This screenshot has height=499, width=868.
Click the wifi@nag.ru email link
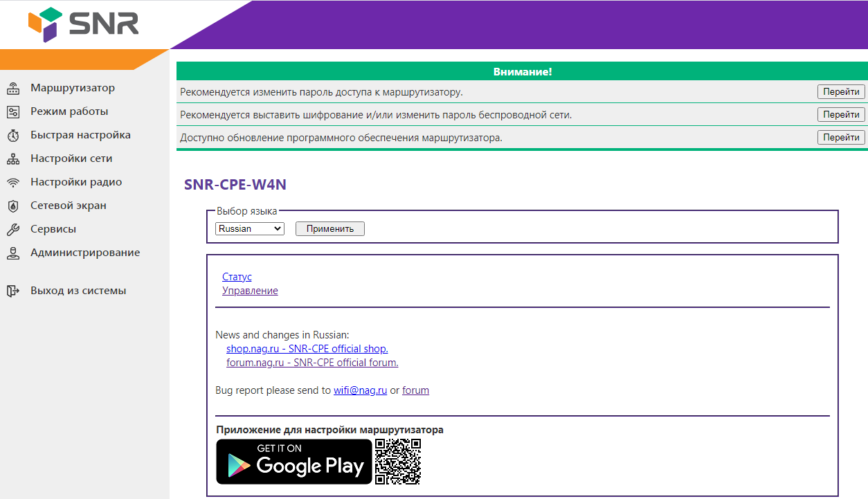point(360,390)
